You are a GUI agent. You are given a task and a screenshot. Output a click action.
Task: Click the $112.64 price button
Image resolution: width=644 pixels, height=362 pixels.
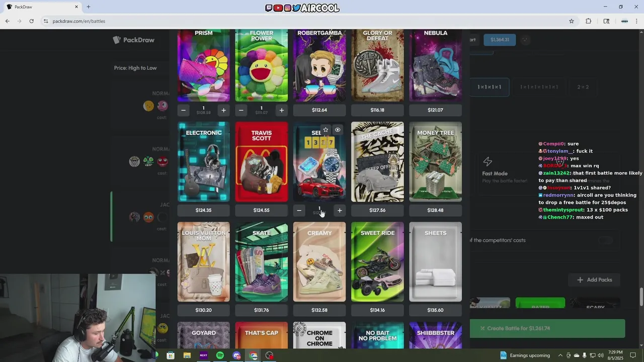tap(319, 110)
